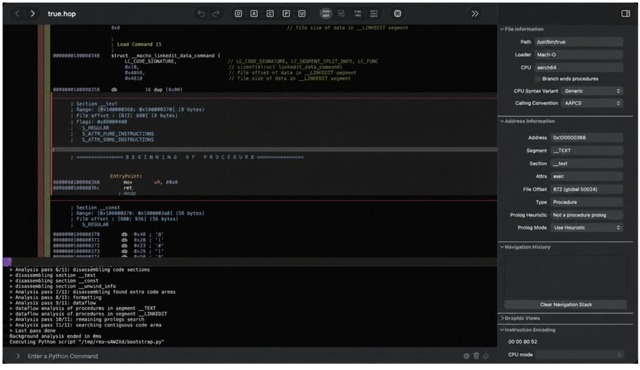This screenshot has width=640, height=370.
Task: Click the File Offset field 872
Action: pos(587,189)
